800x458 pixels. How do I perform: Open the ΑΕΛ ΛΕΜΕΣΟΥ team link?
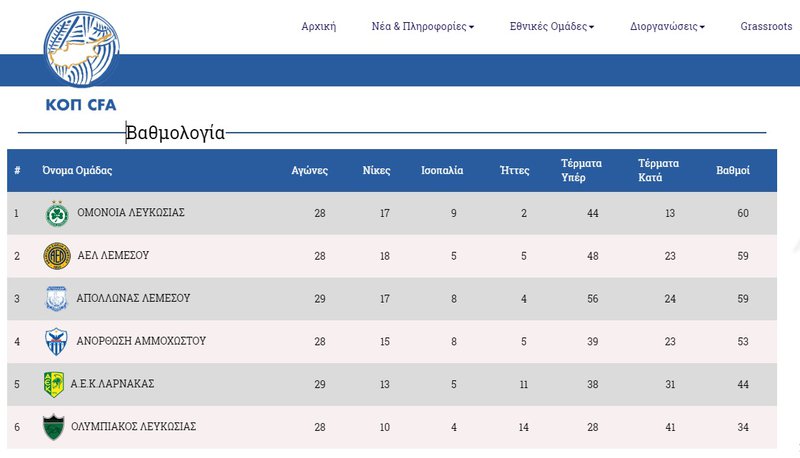113,256
